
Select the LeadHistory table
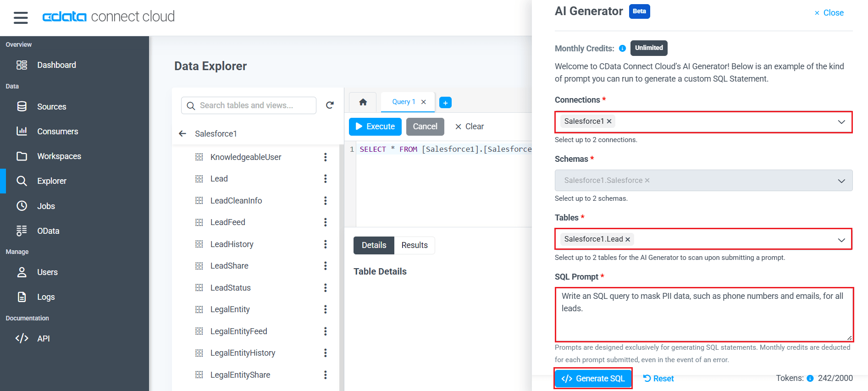[x=232, y=244]
